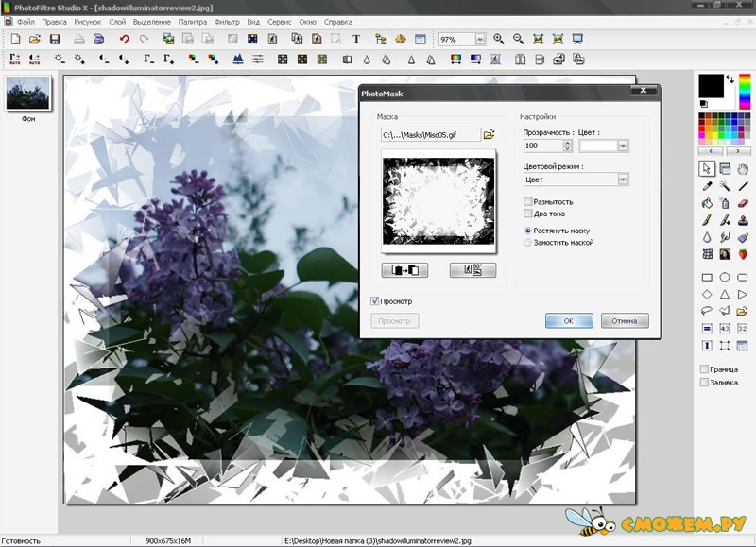Open the Вид menu
The height and width of the screenshot is (547, 756).
coord(253,22)
